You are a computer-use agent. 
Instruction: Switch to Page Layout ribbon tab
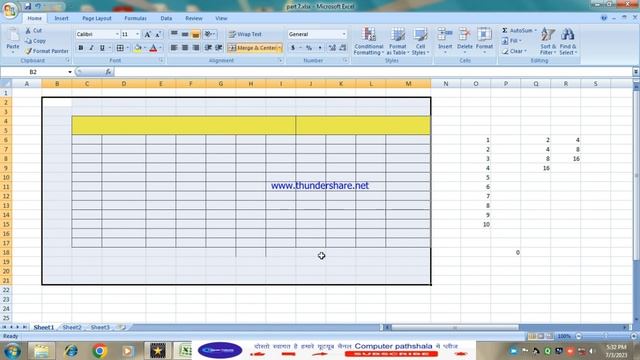click(97, 18)
